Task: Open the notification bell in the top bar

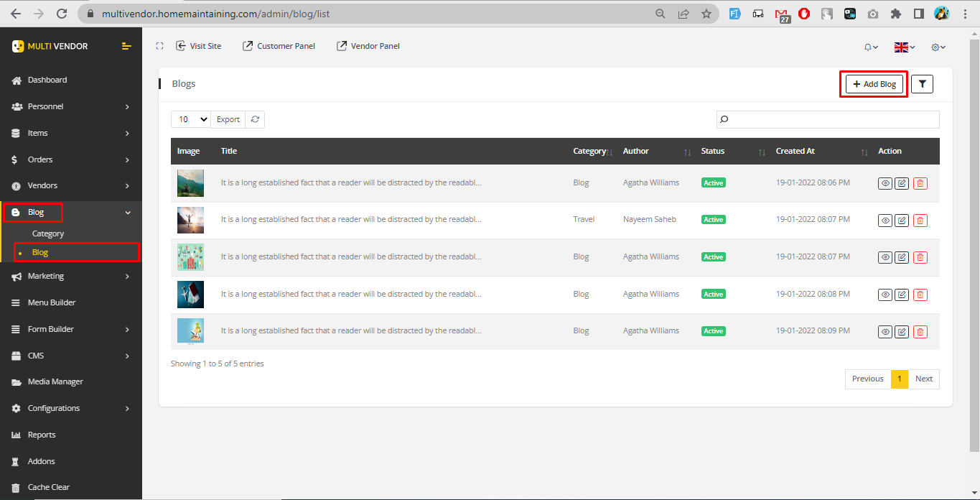Action: click(870, 47)
